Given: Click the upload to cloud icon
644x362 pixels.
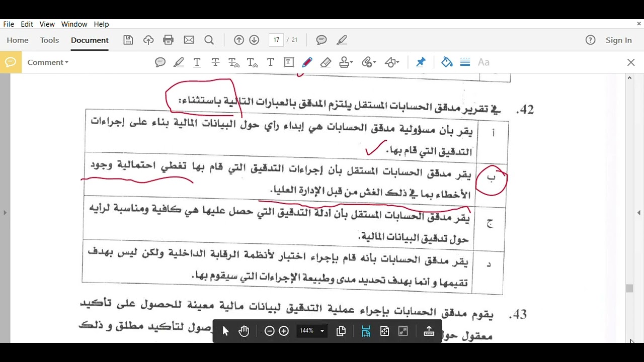Looking at the screenshot, I should 148,40.
